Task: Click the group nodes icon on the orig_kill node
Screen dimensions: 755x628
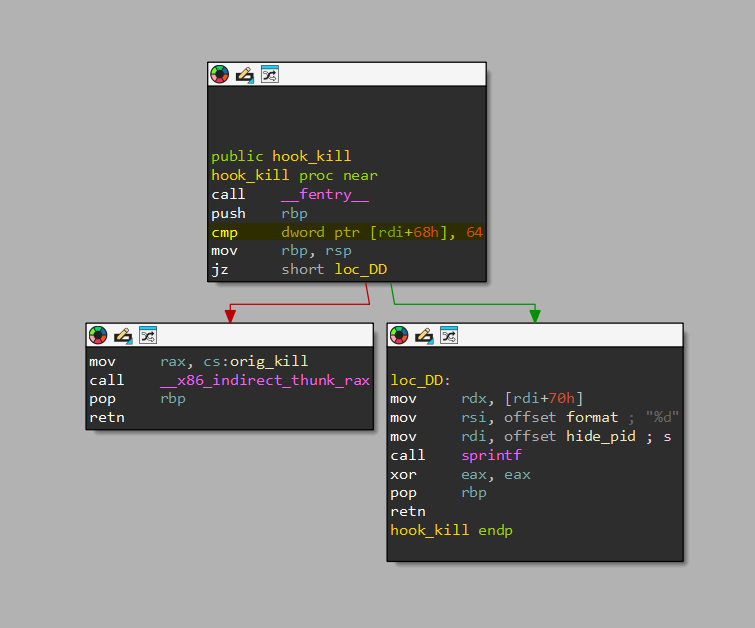Action: [148, 335]
